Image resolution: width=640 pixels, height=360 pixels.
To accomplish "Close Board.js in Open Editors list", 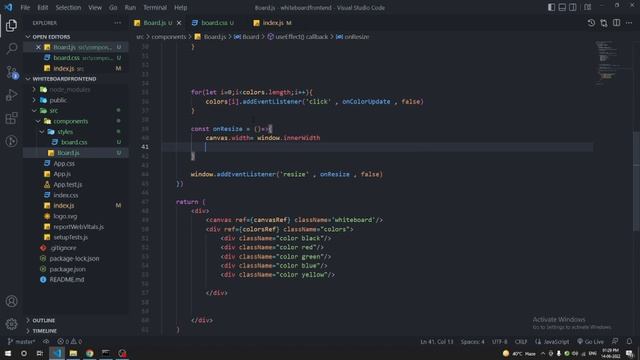I will point(38,47).
